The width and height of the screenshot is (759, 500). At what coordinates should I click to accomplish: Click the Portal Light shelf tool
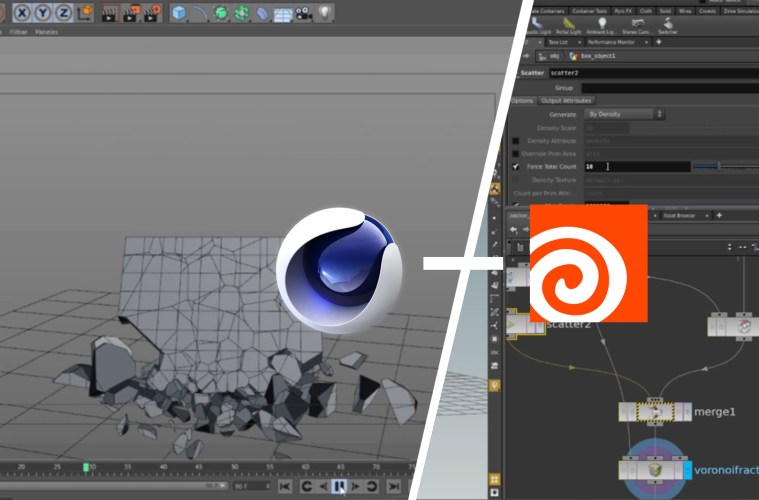[x=569, y=26]
